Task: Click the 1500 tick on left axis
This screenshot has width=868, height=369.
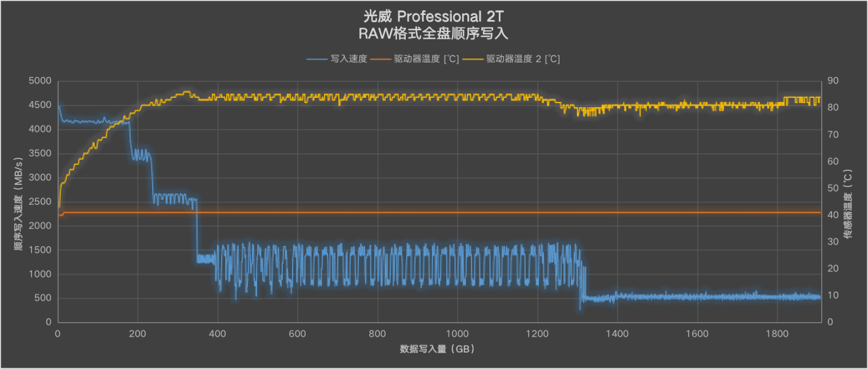Action: tap(39, 250)
